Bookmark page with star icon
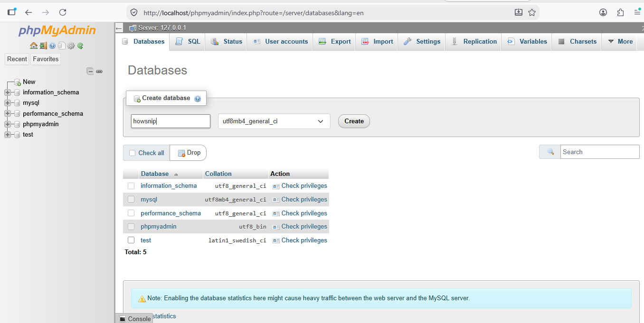The height and width of the screenshot is (323, 644). pos(532,12)
